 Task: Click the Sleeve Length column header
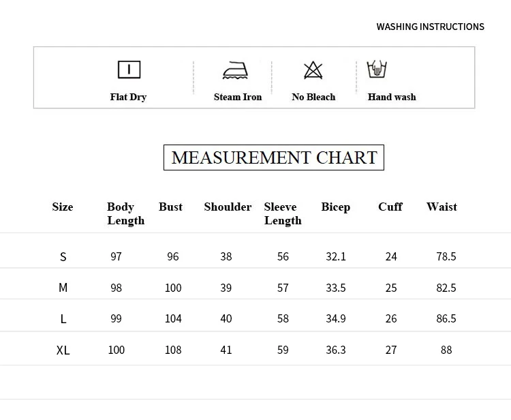(x=283, y=213)
